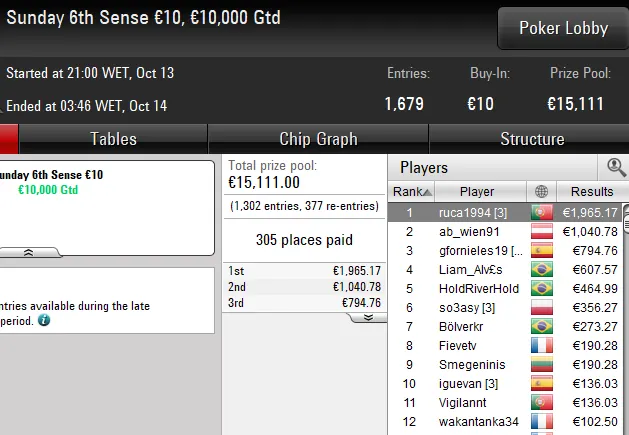Viewport: 629px width, 435px height.
Task: Switch to the Tables tab
Action: point(113,139)
